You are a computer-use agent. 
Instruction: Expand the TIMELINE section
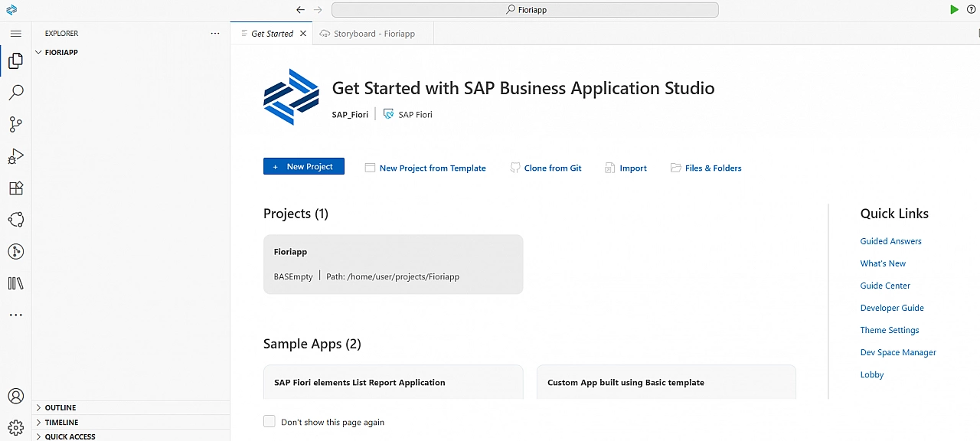point(61,423)
